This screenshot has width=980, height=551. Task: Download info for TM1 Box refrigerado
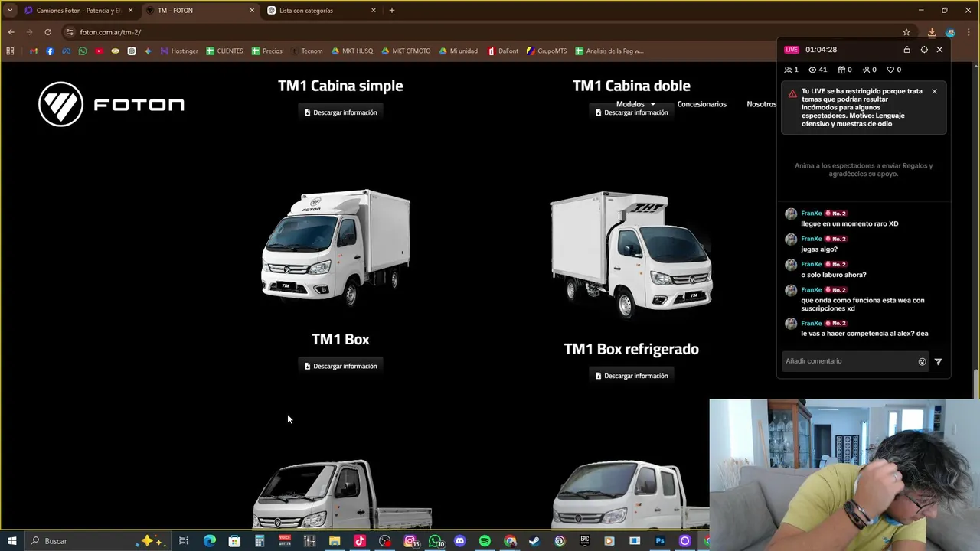(632, 376)
